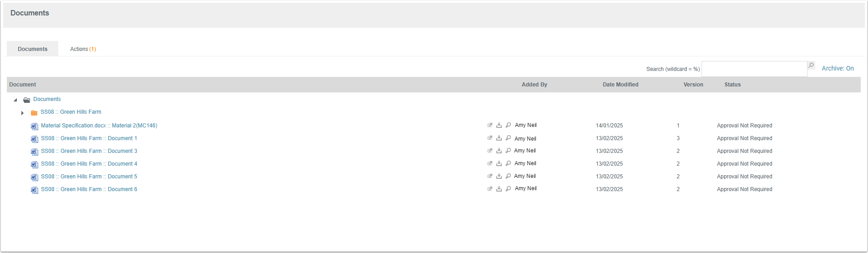This screenshot has height=253, width=868.
Task: Click open-in-new-window icon for Material Specification.docx
Action: point(490,125)
